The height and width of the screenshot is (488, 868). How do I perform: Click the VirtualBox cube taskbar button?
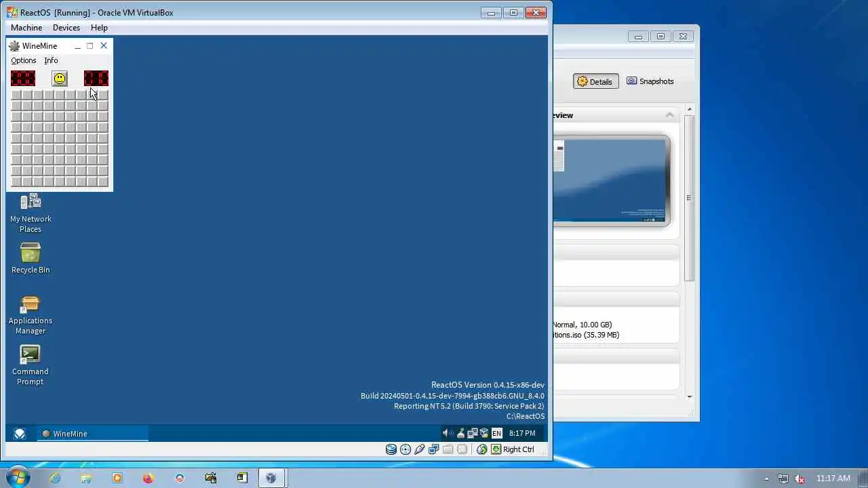click(x=271, y=478)
